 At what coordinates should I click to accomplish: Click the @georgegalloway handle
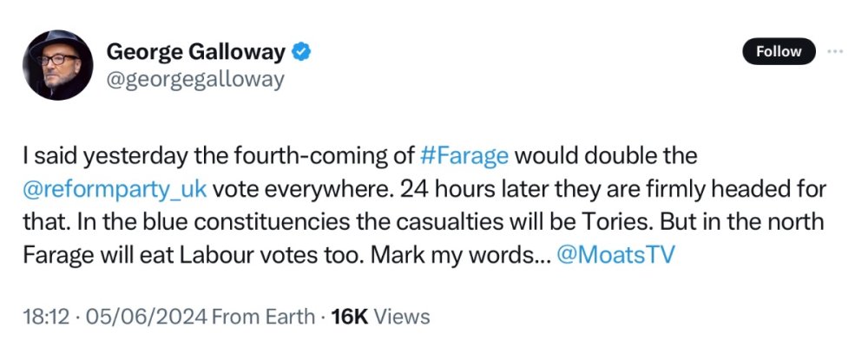195,79
